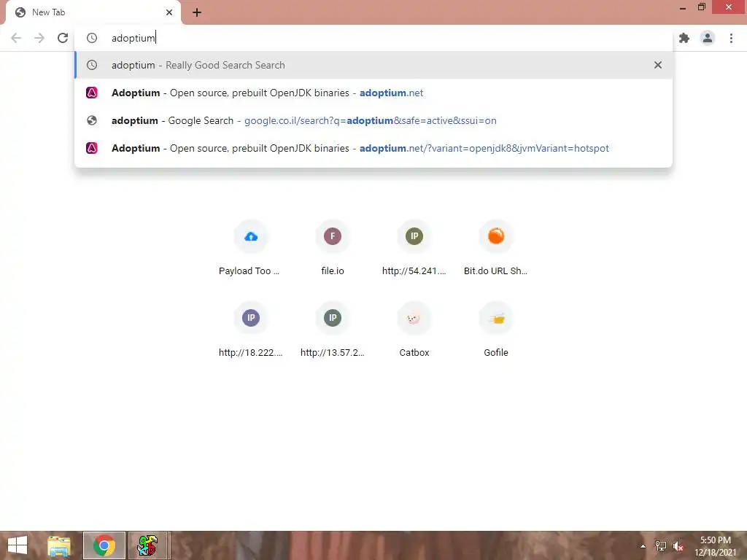Viewport: 747px width, 560px height.
Task: Click the clock icon in address bar
Action: [x=92, y=38]
